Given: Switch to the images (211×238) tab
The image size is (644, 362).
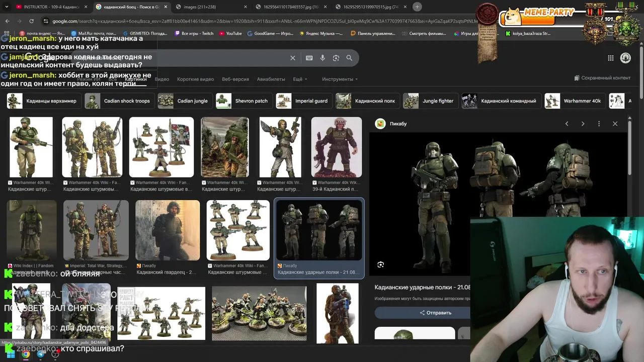Looking at the screenshot, I should (x=211, y=7).
